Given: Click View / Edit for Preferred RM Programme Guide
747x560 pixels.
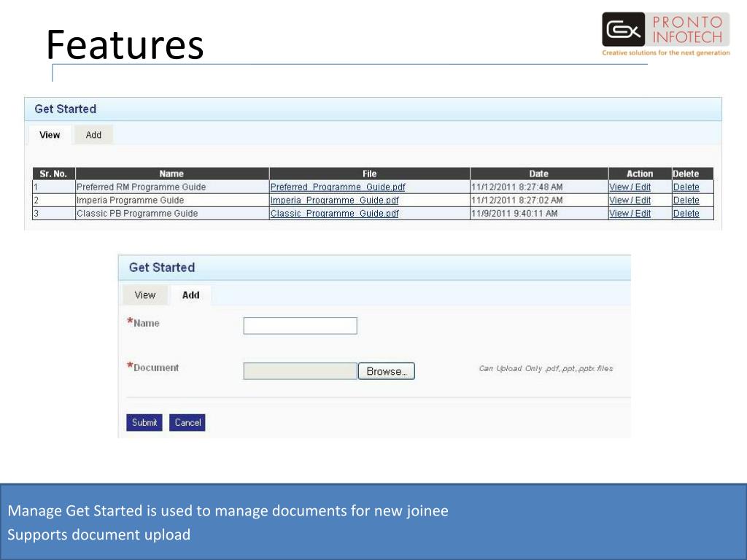Looking at the screenshot, I should click(x=630, y=187).
